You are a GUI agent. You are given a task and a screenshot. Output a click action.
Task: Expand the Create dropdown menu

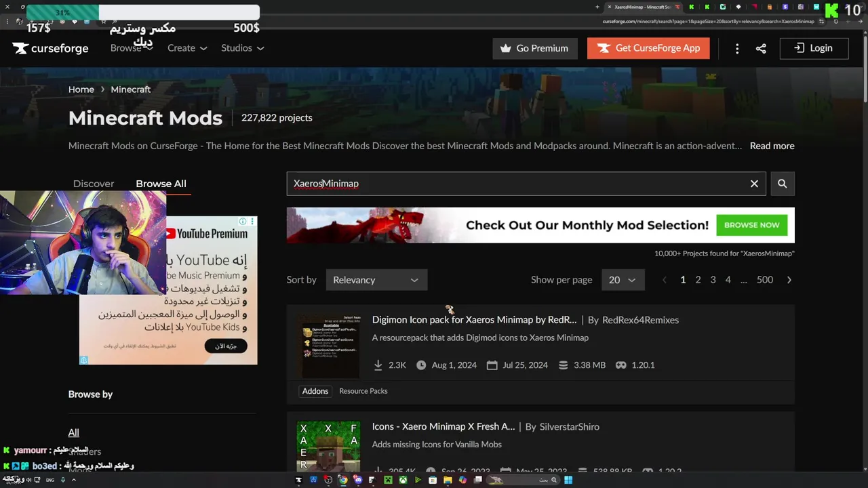coord(187,48)
